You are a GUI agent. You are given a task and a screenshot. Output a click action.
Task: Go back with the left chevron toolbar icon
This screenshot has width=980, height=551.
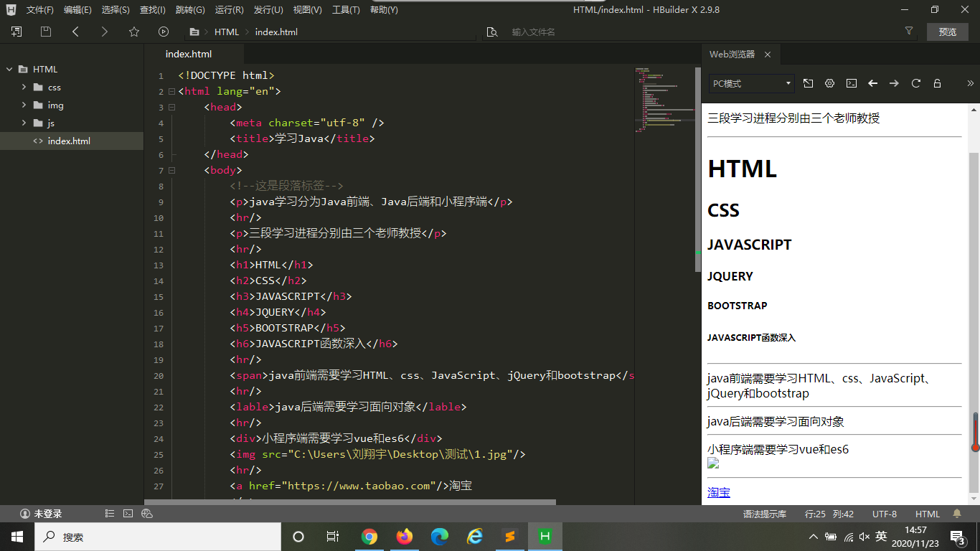pos(75,32)
